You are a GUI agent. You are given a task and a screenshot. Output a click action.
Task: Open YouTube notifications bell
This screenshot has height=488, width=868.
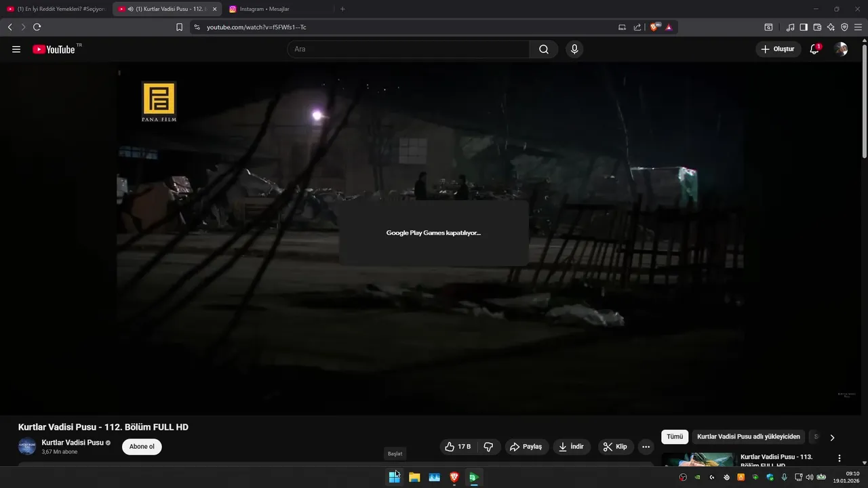click(815, 49)
